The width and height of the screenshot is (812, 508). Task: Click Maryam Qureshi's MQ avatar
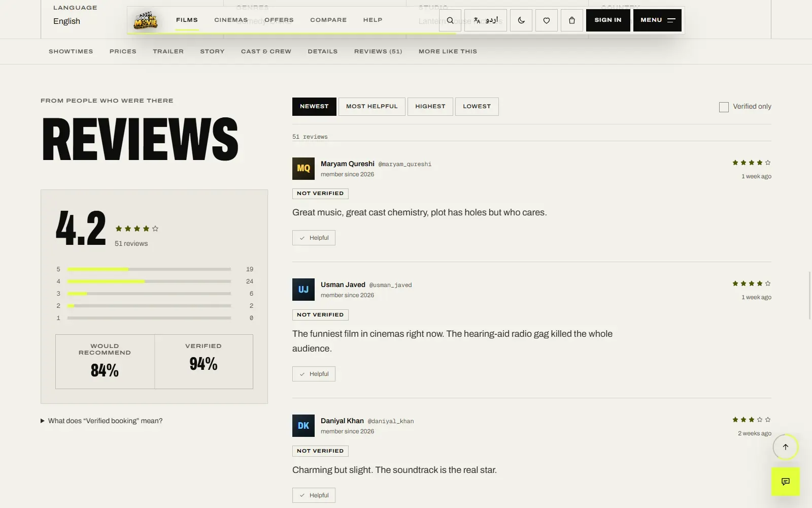[x=303, y=169]
